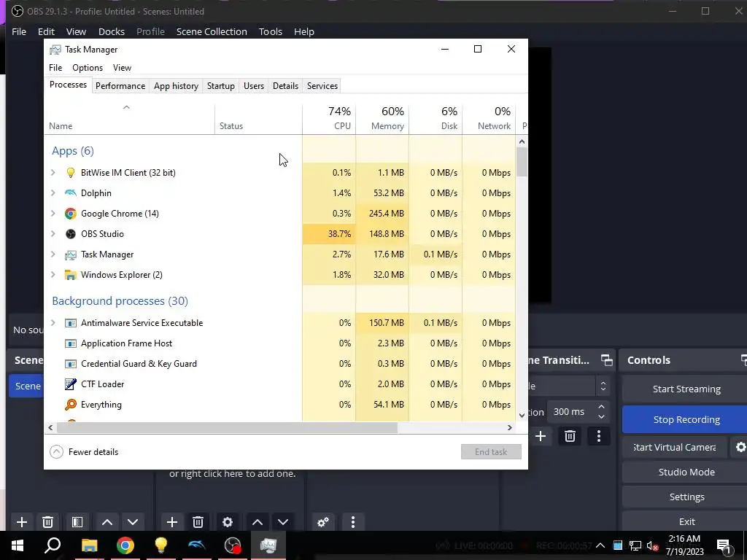Add a scene transition with plus icon
The image size is (747, 560).
[541, 436]
